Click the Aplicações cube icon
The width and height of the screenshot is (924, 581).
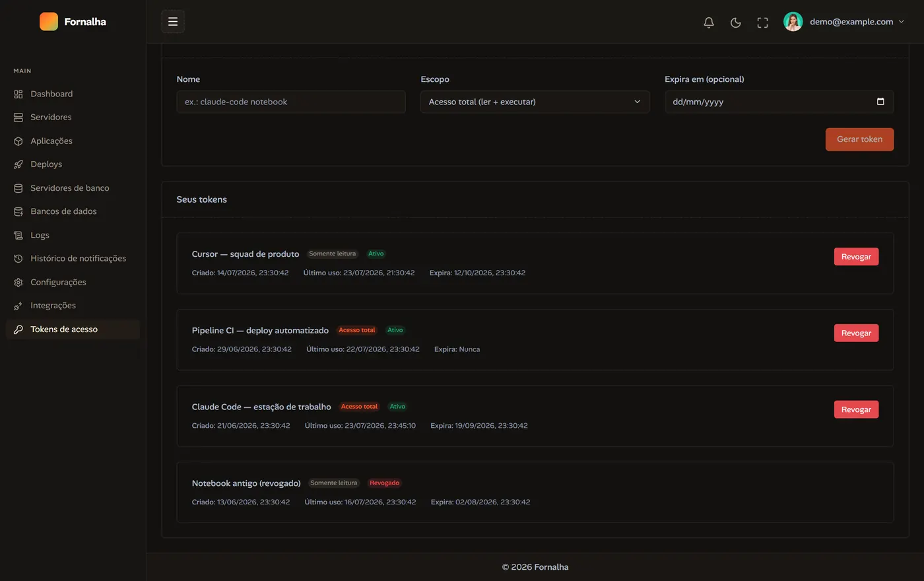click(x=18, y=141)
